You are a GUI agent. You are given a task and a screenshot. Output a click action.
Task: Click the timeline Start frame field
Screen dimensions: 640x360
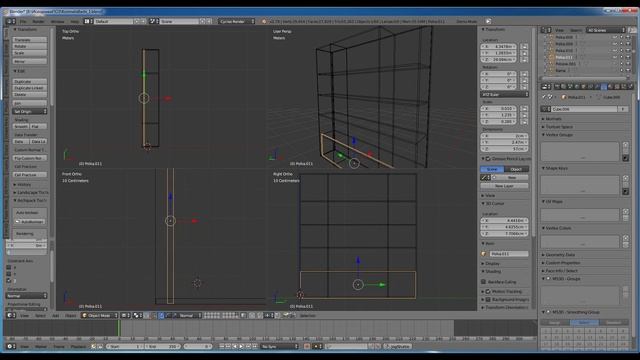pos(124,347)
